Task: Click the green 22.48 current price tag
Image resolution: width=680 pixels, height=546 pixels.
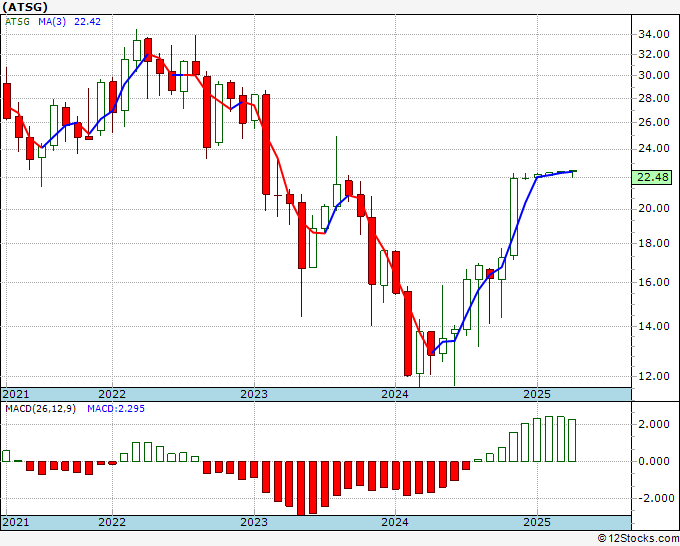Action: [x=652, y=177]
